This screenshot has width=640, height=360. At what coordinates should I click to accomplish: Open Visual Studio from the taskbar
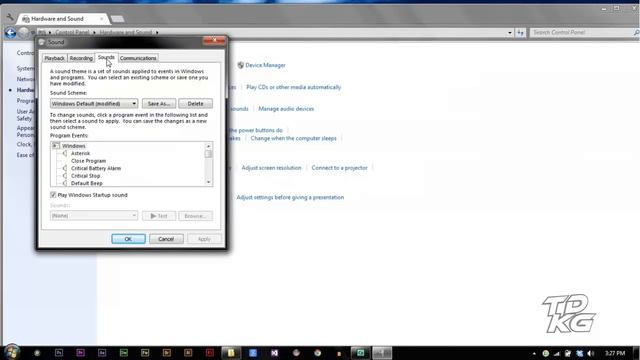tap(274, 353)
